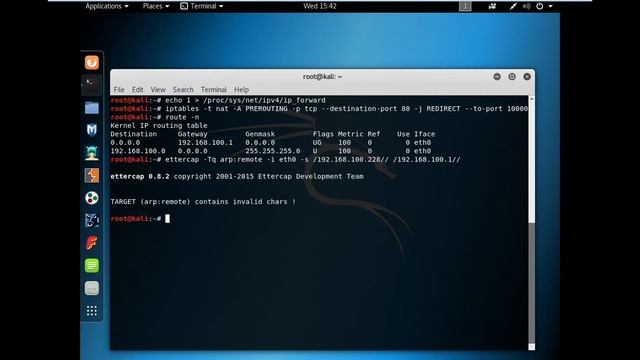Open the Help menu in terminal
Viewport: 640px width, 360px height.
tap(241, 89)
